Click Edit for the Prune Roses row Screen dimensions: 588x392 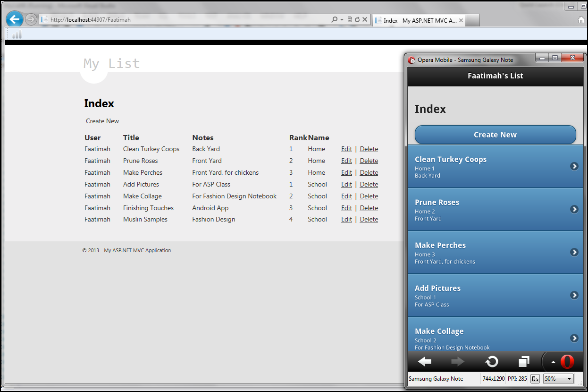346,161
